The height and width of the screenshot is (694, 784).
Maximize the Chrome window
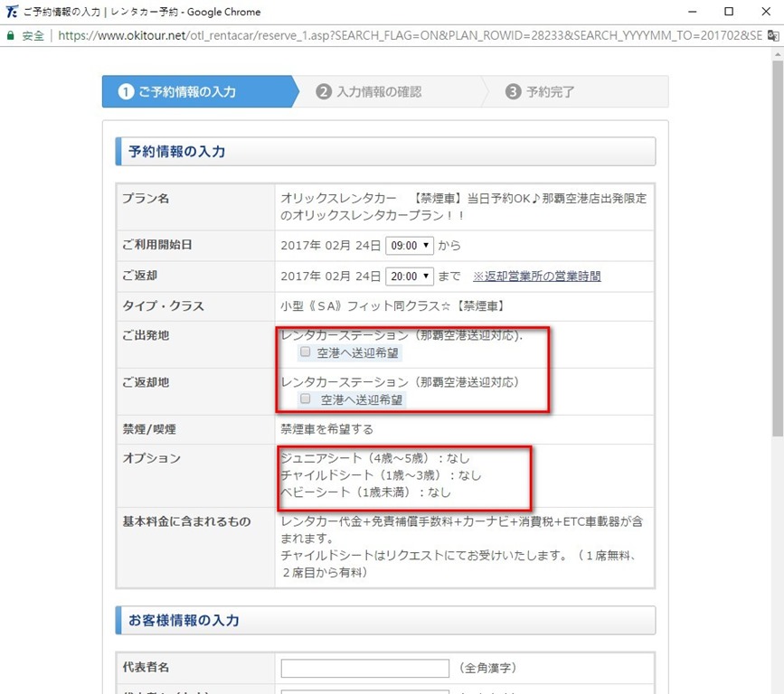[x=729, y=12]
